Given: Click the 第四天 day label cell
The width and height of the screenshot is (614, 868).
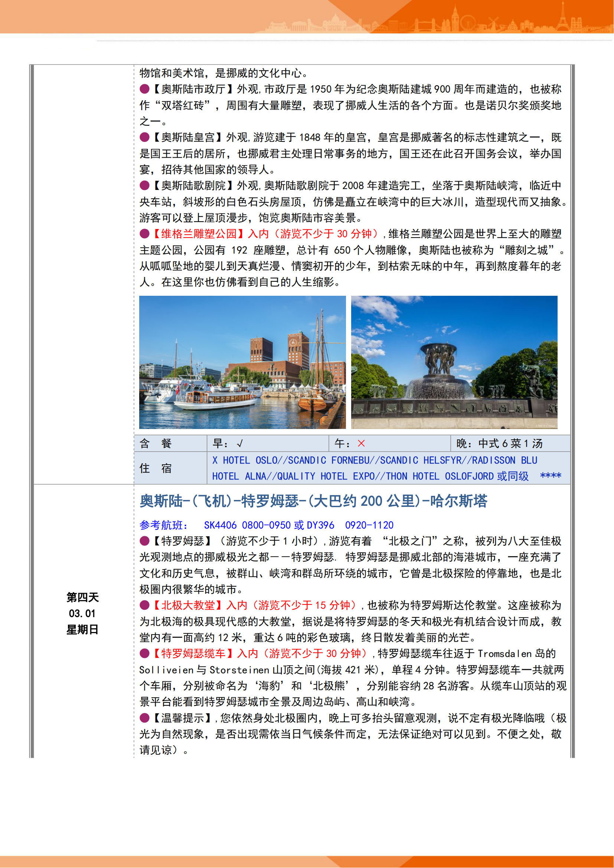Looking at the screenshot, I should [82, 597].
